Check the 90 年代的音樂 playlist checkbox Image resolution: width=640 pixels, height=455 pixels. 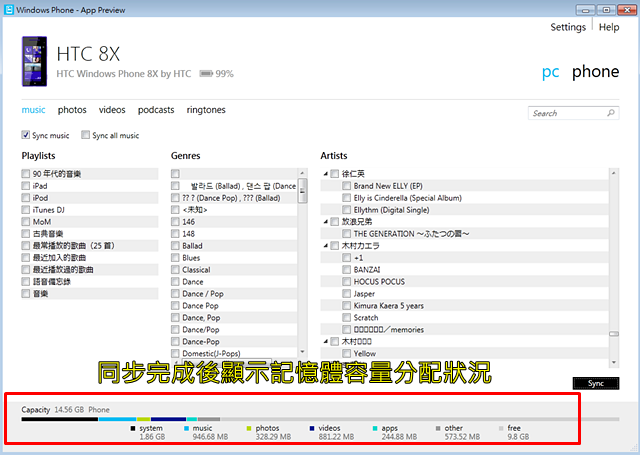click(x=26, y=174)
